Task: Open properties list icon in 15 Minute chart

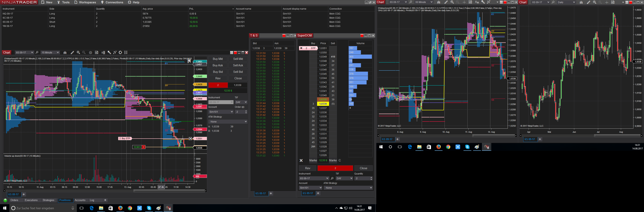Action: (x=126, y=53)
